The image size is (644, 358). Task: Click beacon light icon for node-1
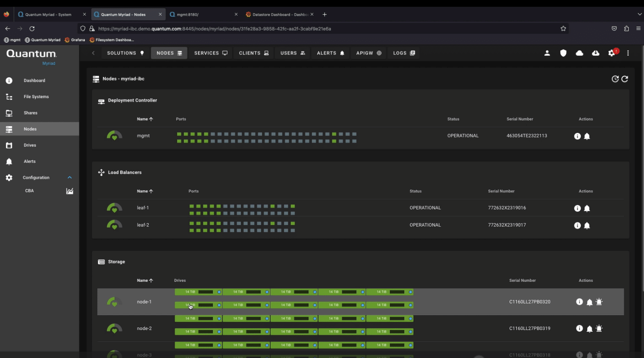coord(599,302)
